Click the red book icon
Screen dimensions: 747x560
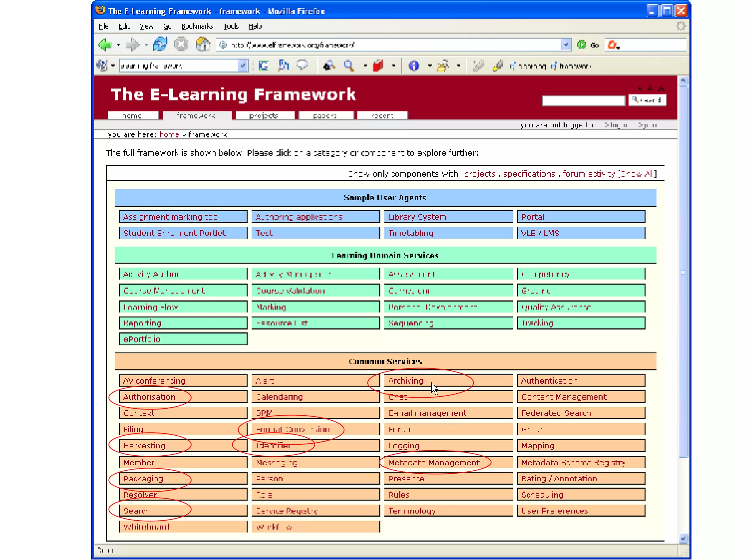coord(378,66)
